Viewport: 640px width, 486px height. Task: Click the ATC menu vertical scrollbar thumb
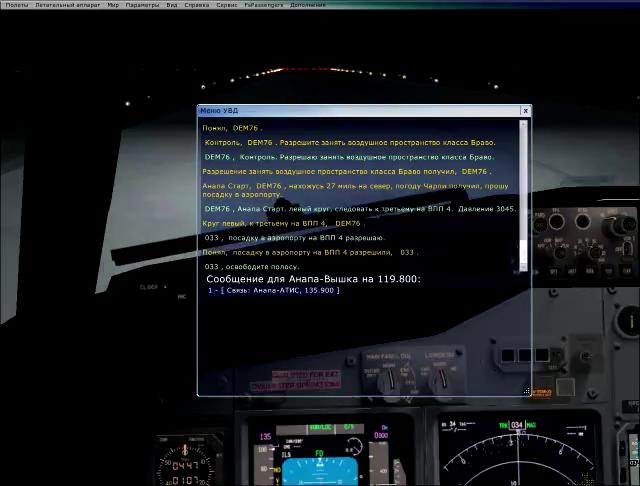click(523, 252)
